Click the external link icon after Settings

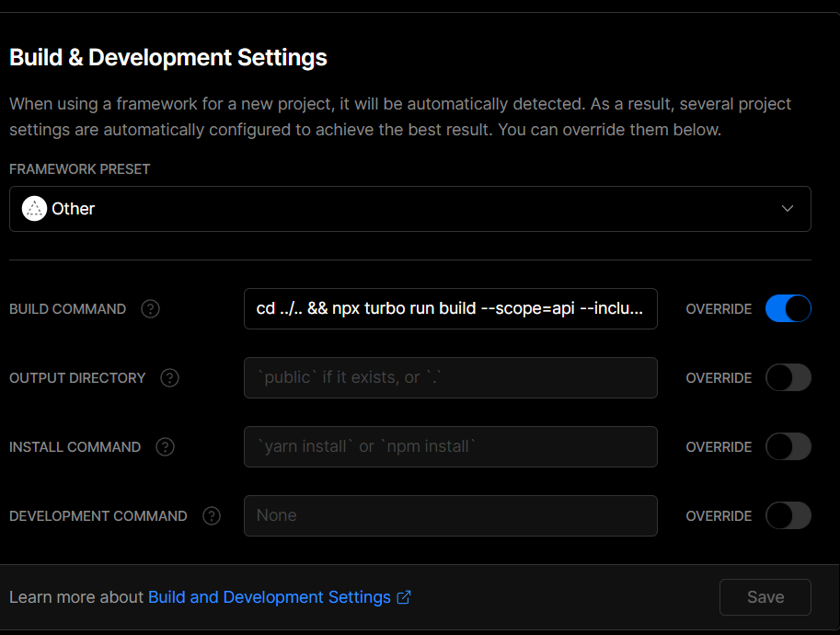click(403, 597)
